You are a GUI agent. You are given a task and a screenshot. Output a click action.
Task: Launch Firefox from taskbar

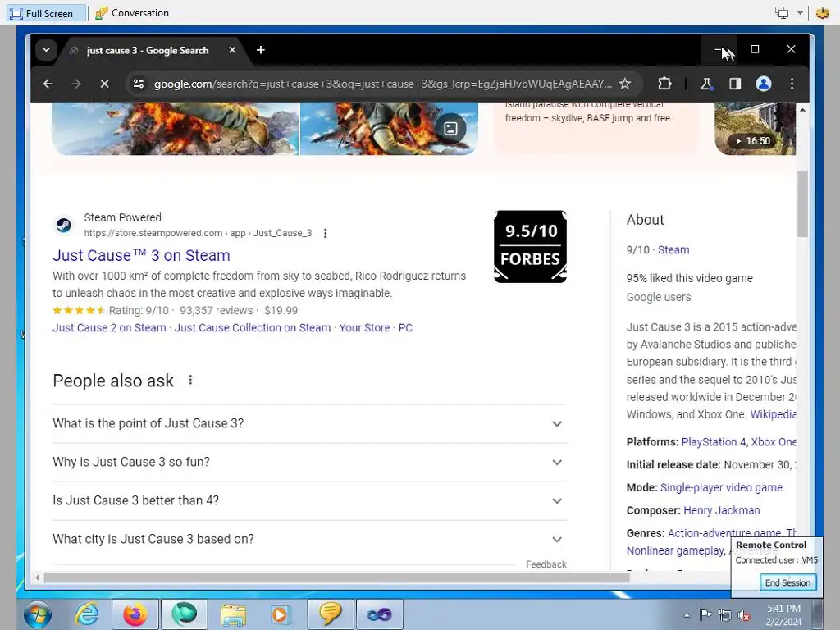[135, 614]
